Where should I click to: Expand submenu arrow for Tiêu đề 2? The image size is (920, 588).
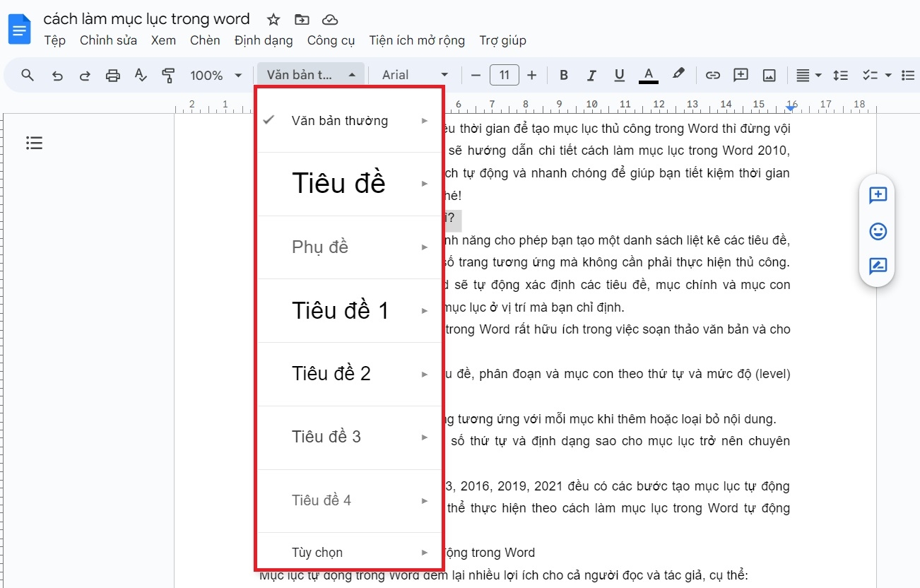[x=425, y=374]
